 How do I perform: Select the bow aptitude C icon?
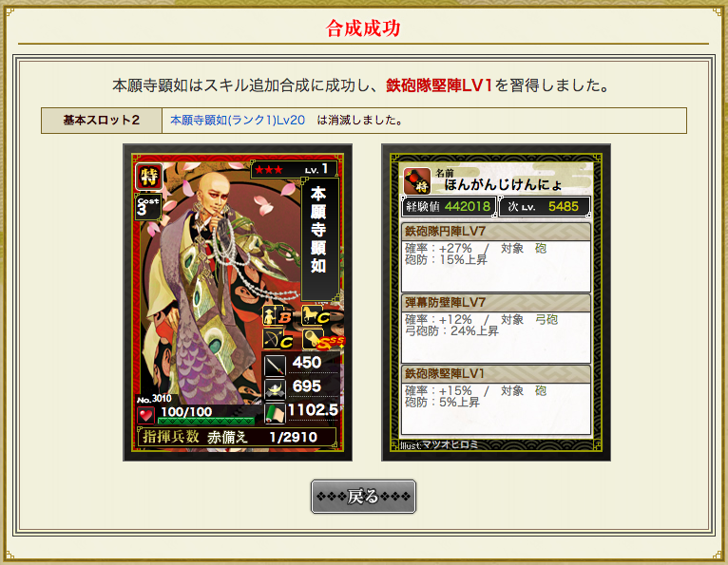point(278,339)
